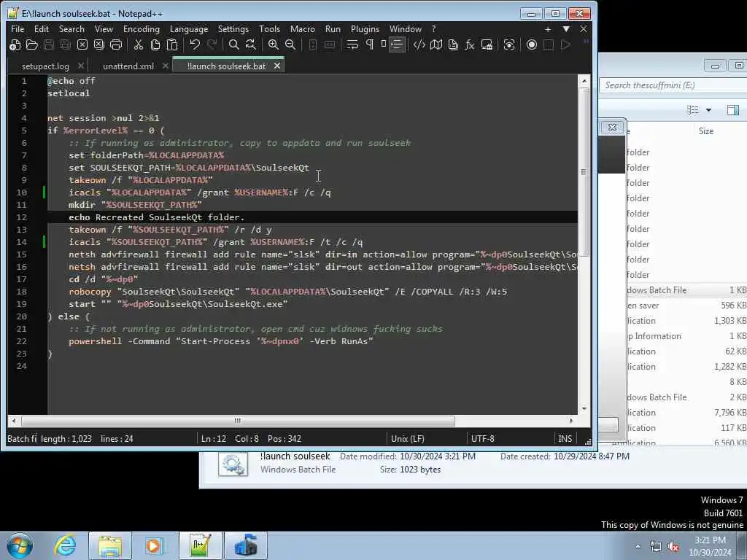Click the Size column header in Explorer
747x560 pixels.
point(705,131)
